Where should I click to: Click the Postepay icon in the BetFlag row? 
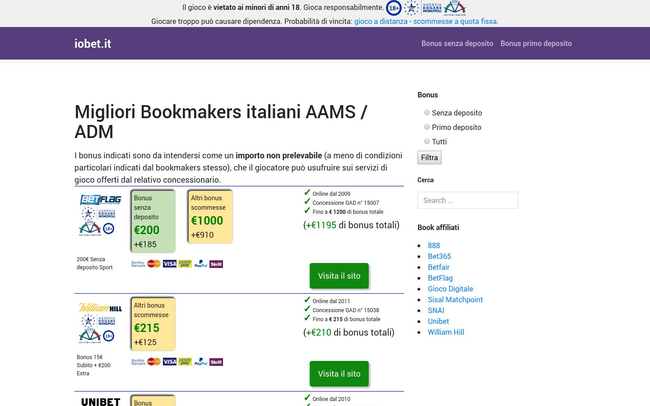(x=185, y=264)
